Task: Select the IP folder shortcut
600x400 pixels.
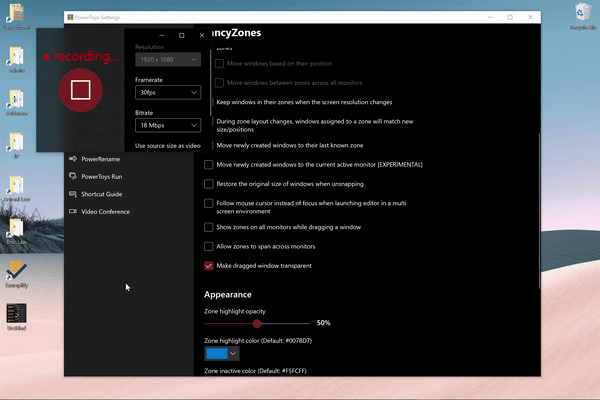Action: pyautogui.click(x=16, y=145)
